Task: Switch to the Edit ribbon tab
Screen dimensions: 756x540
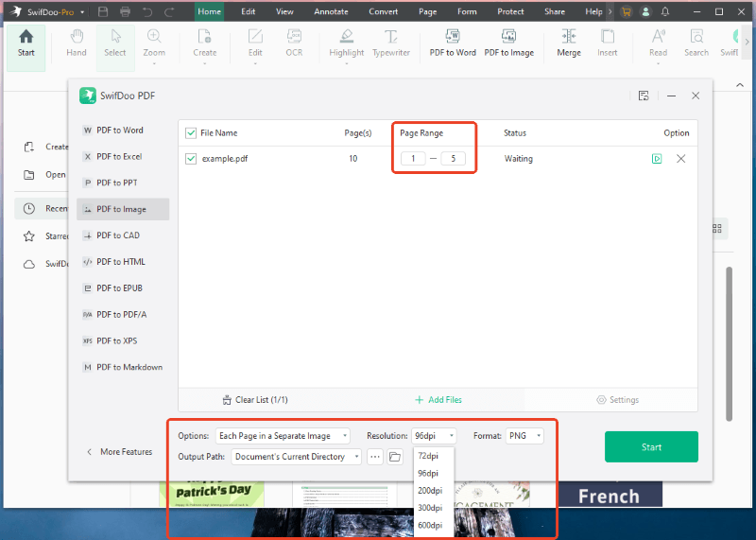Action: coord(249,11)
